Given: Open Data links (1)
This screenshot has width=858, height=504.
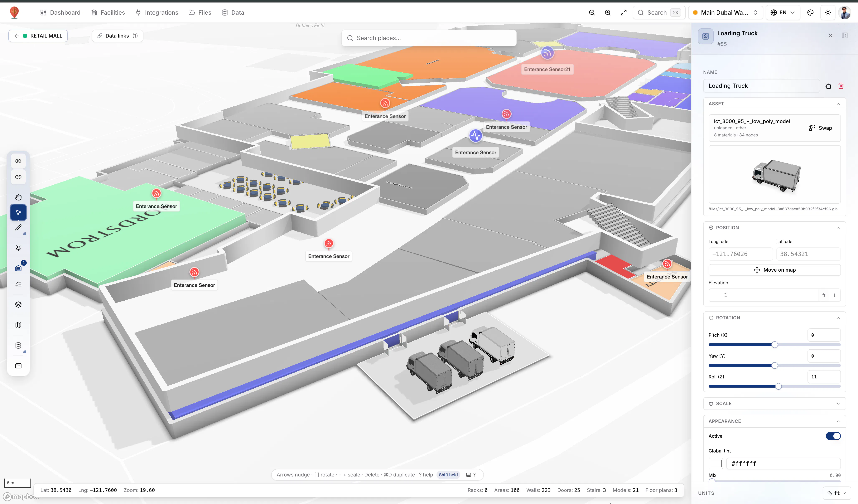Looking at the screenshot, I should (x=117, y=36).
